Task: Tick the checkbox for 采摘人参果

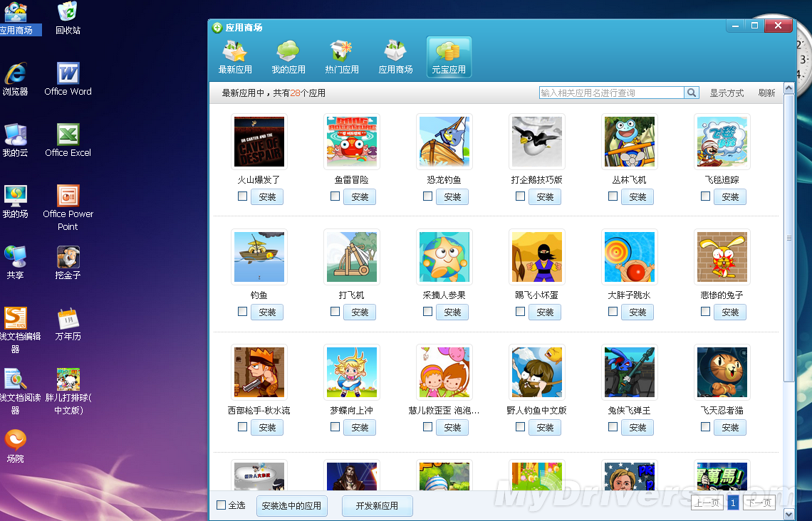Action: (x=428, y=312)
